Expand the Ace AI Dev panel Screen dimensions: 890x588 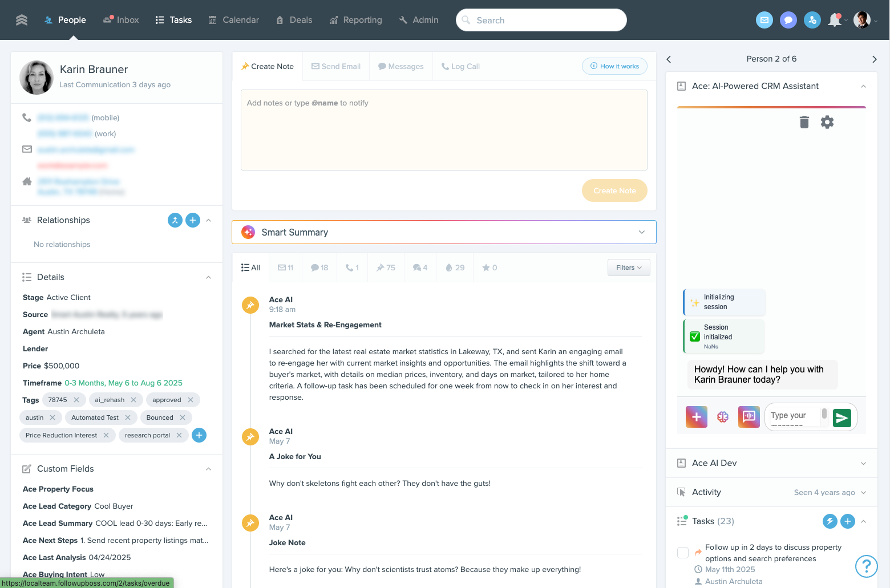[x=864, y=463]
